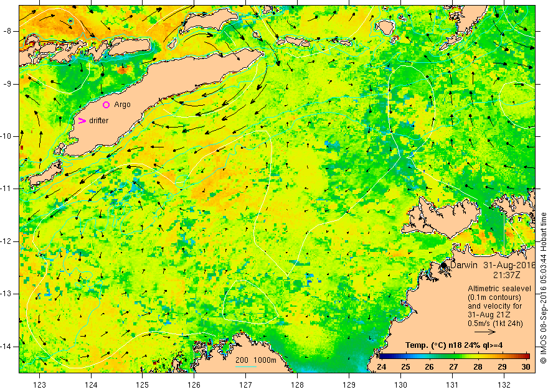Click the latitude axis label '-12'
The width and height of the screenshot is (548, 392).
[6, 241]
